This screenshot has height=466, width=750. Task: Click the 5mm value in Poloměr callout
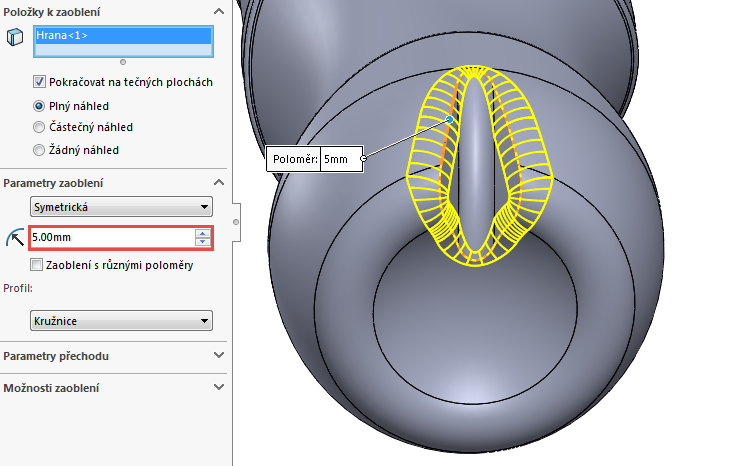(336, 159)
